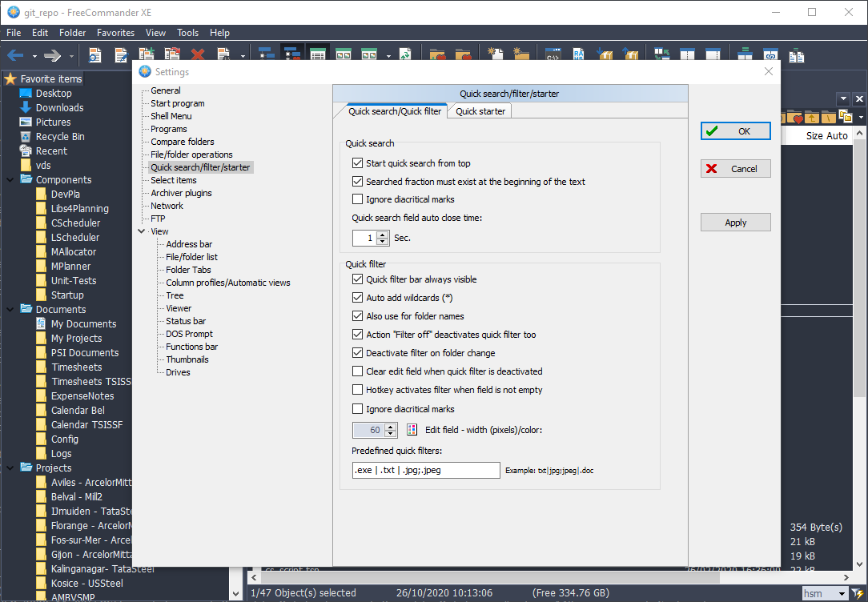The height and width of the screenshot is (602, 868).
Task: Open the DOS prompt C:\> icon
Action: [x=553, y=55]
